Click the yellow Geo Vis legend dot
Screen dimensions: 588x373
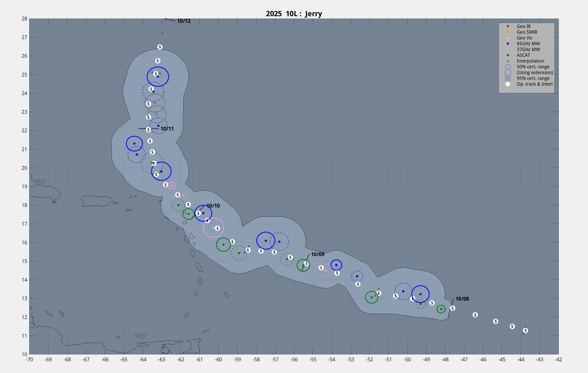(x=508, y=38)
